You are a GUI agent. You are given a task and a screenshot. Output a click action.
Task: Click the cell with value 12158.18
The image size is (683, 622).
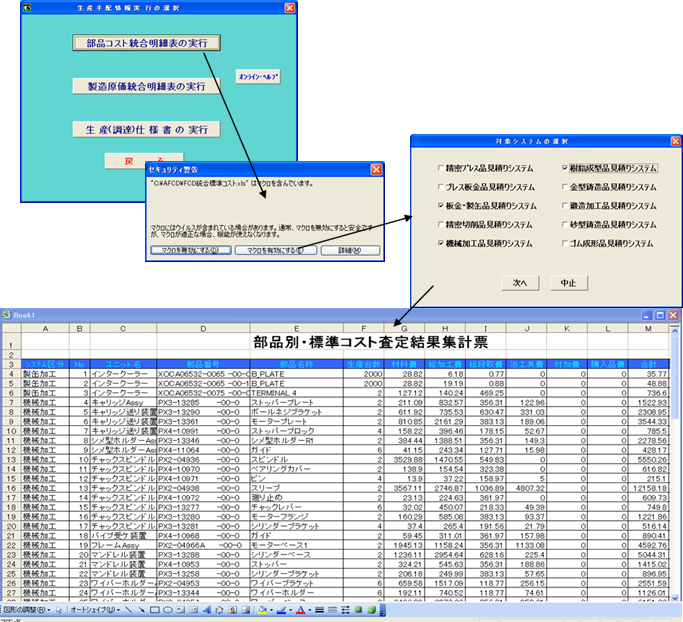648,488
